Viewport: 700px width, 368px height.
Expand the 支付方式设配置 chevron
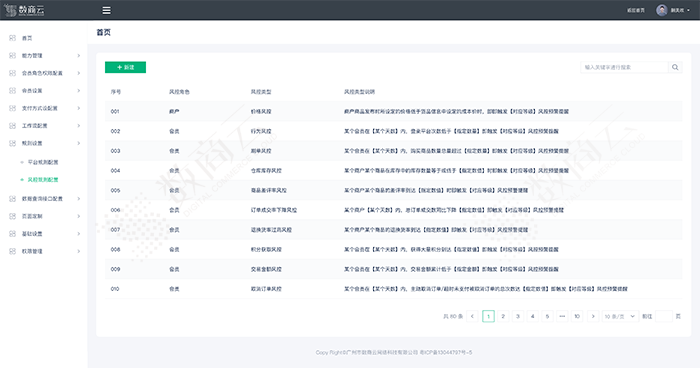79,108
